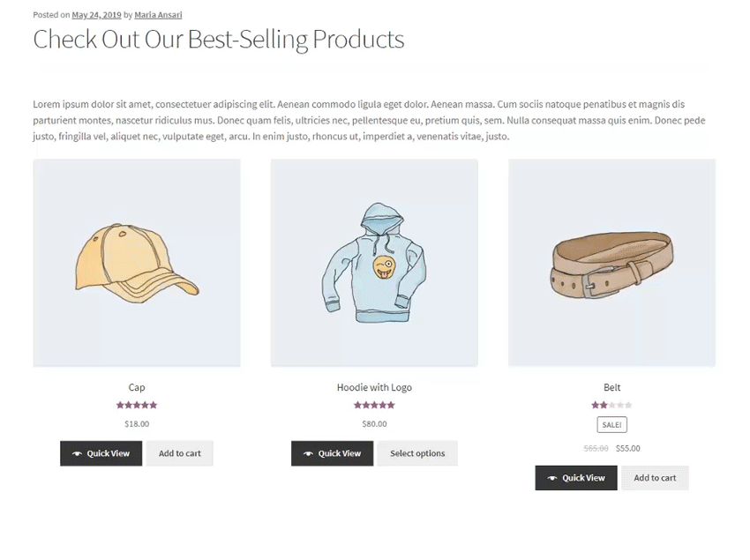The image size is (750, 560).
Task: Click the Cap star rating
Action: click(x=137, y=406)
